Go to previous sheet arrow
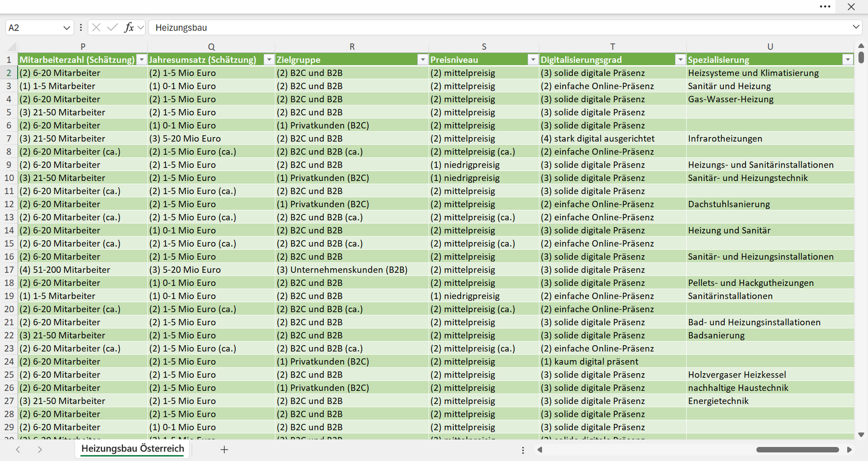The image size is (868, 461). click(x=18, y=449)
